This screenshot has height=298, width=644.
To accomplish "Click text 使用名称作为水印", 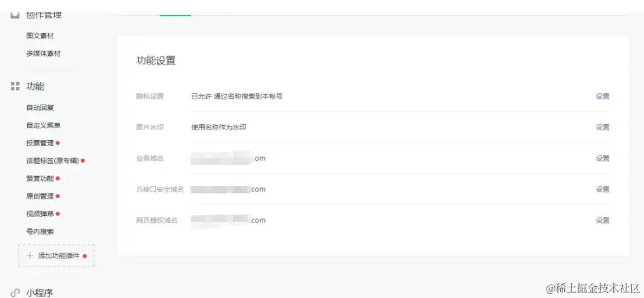I will point(219,127).
